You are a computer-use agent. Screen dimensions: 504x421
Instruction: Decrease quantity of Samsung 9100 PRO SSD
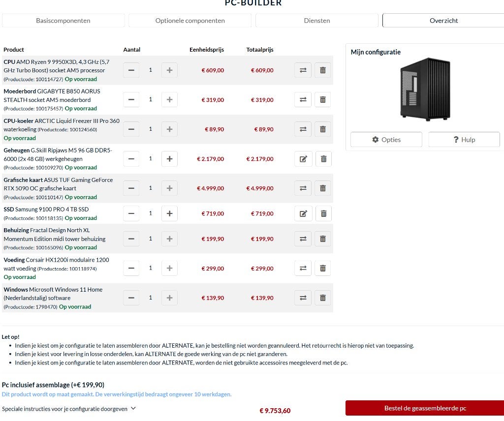click(131, 213)
